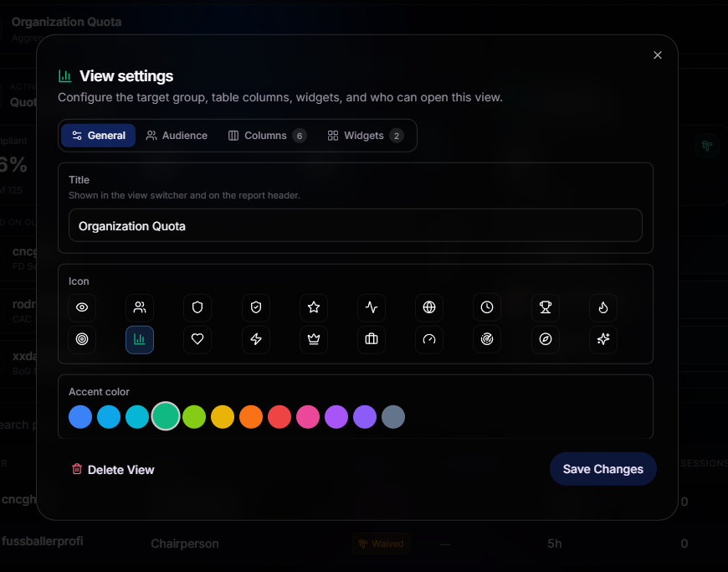The height and width of the screenshot is (572, 728).
Task: Click Save Changes
Action: [603, 469]
